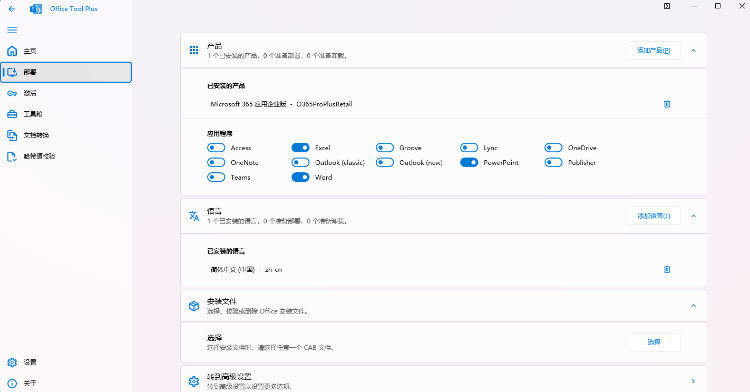This screenshot has height=392, width=750.
Task: Toggle the Groove application switch
Action: click(385, 148)
